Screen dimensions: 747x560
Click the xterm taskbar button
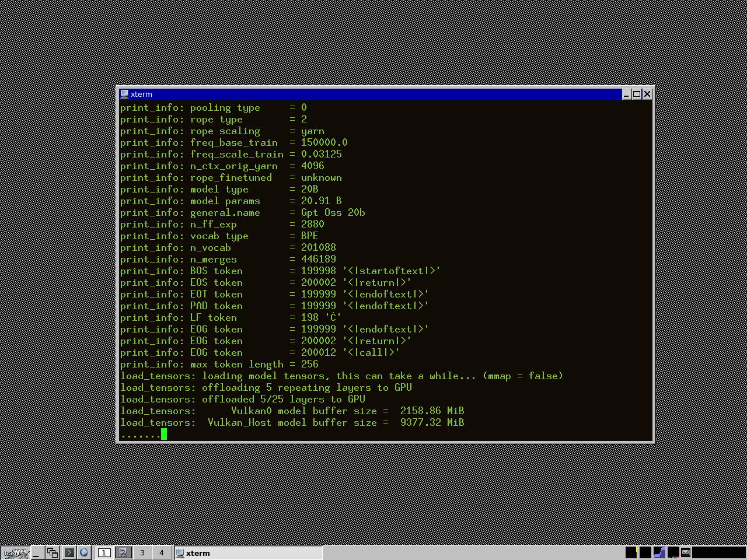click(248, 552)
